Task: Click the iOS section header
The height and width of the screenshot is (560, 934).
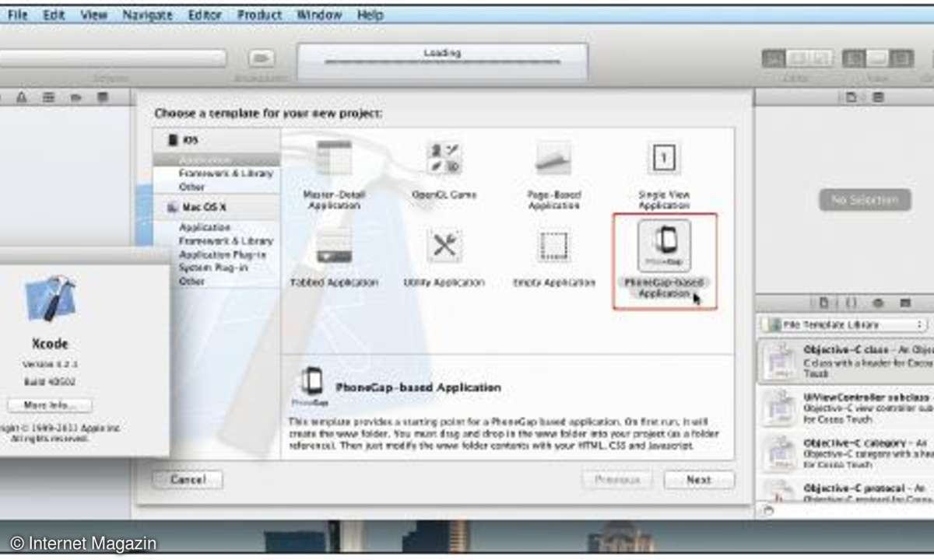Action: [216, 140]
